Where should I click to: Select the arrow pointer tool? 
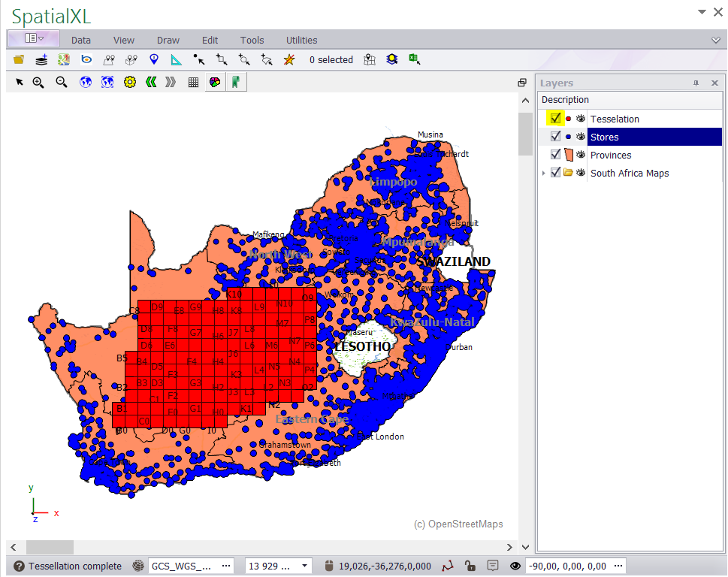point(20,83)
